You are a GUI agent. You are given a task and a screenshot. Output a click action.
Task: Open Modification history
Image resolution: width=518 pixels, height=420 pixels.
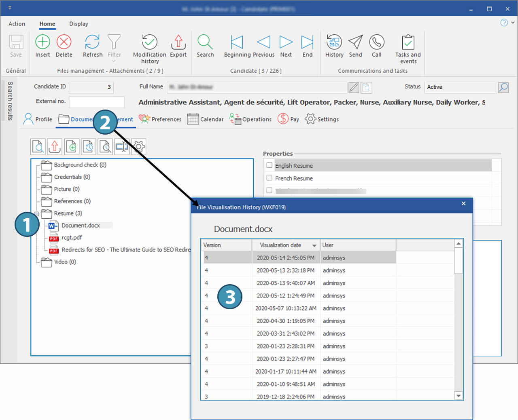point(149,42)
